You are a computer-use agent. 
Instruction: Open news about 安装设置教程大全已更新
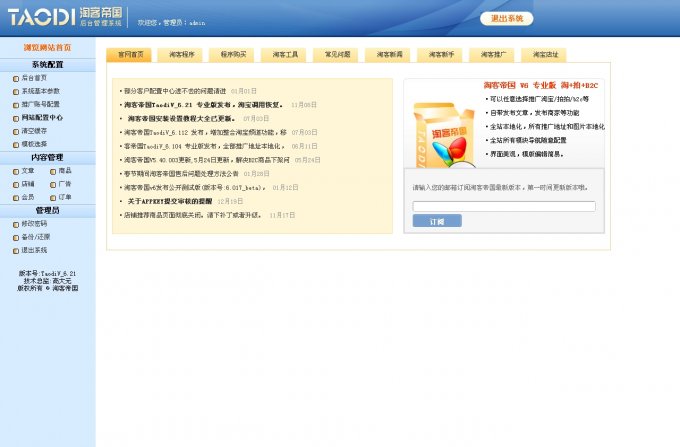coord(181,119)
